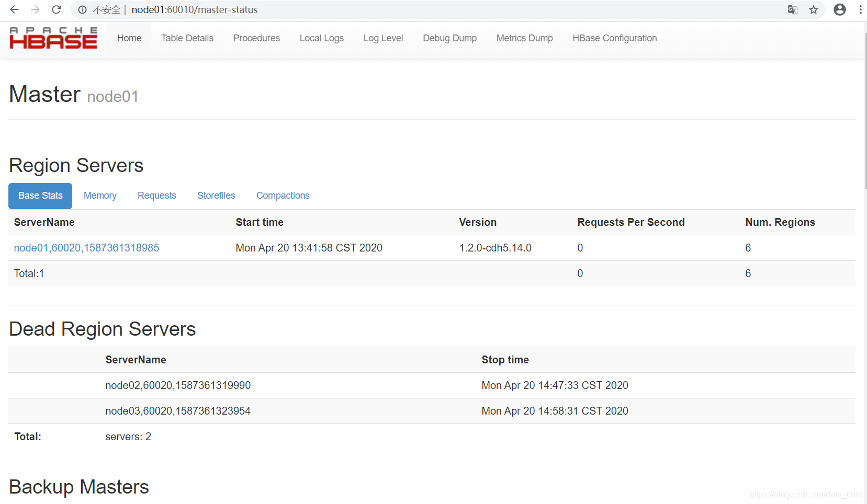Screen dimensions: 867x504
Task: Open site info via the not-secure icon
Action: pyautogui.click(x=82, y=9)
